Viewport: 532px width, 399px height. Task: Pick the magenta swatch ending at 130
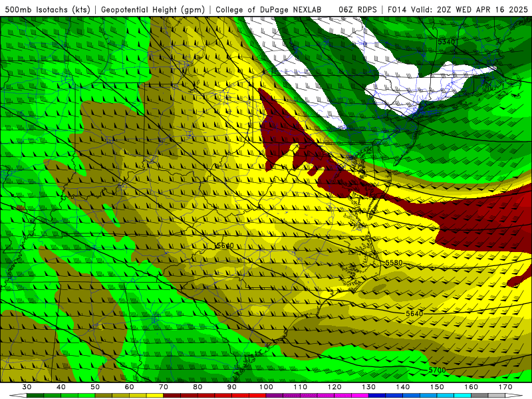(x=360, y=395)
